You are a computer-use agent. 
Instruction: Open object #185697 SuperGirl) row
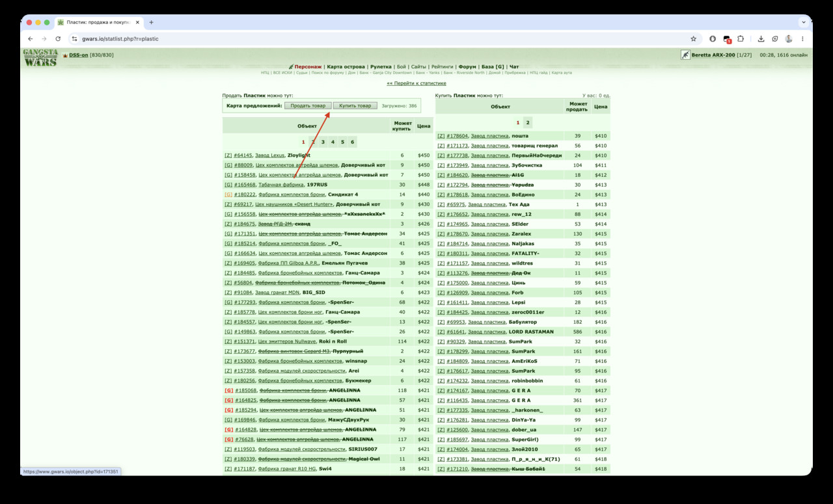[457, 439]
